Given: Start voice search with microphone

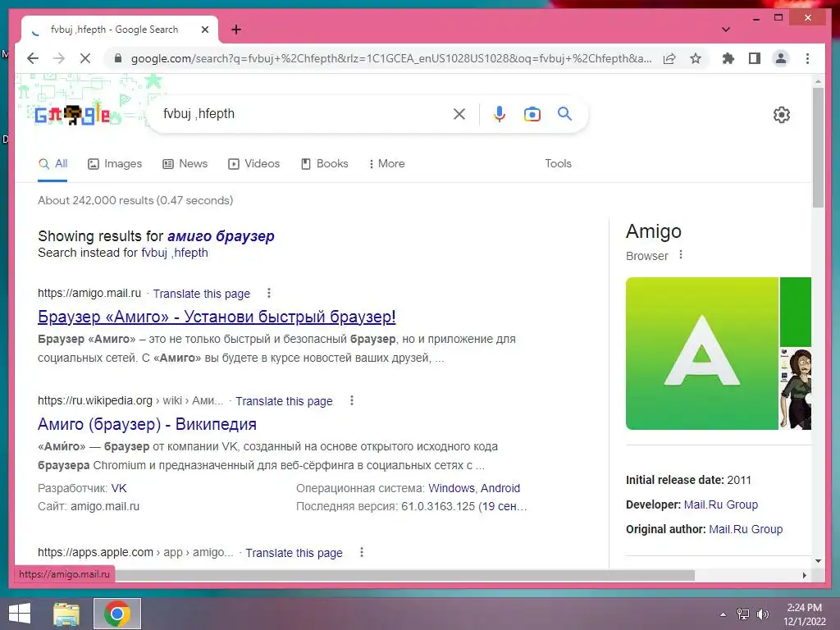Looking at the screenshot, I should tap(500, 113).
